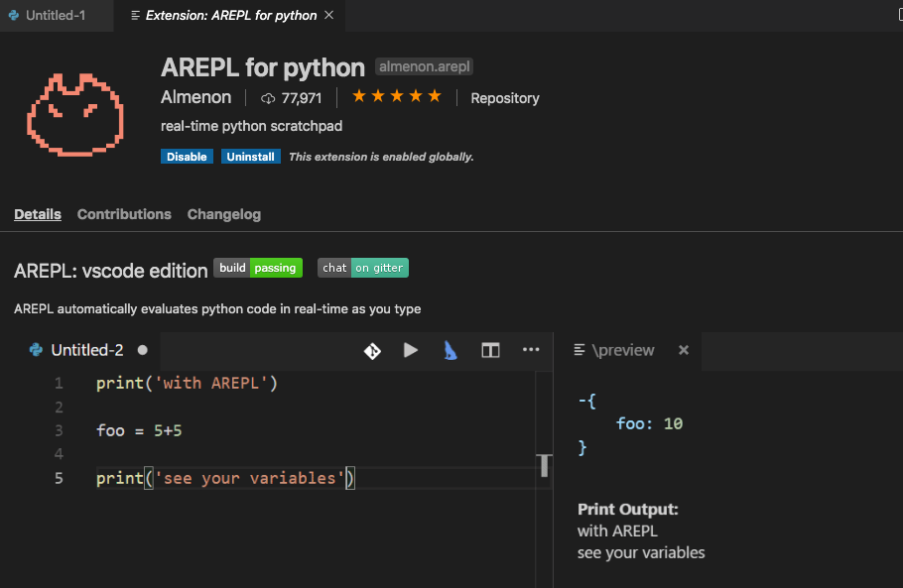Click 'see your variables' output text
Screen dimensions: 903x588
(x=641, y=553)
